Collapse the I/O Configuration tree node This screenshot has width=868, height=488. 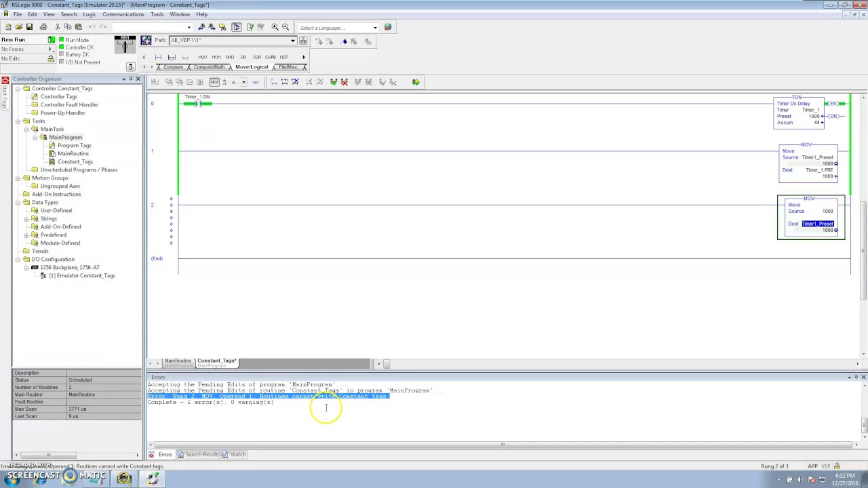click(18, 260)
